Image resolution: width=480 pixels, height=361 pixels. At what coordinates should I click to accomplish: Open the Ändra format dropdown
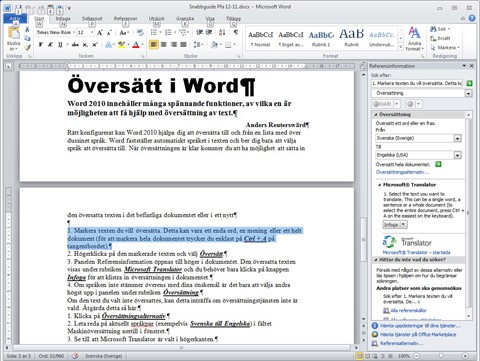pyautogui.click(x=415, y=39)
